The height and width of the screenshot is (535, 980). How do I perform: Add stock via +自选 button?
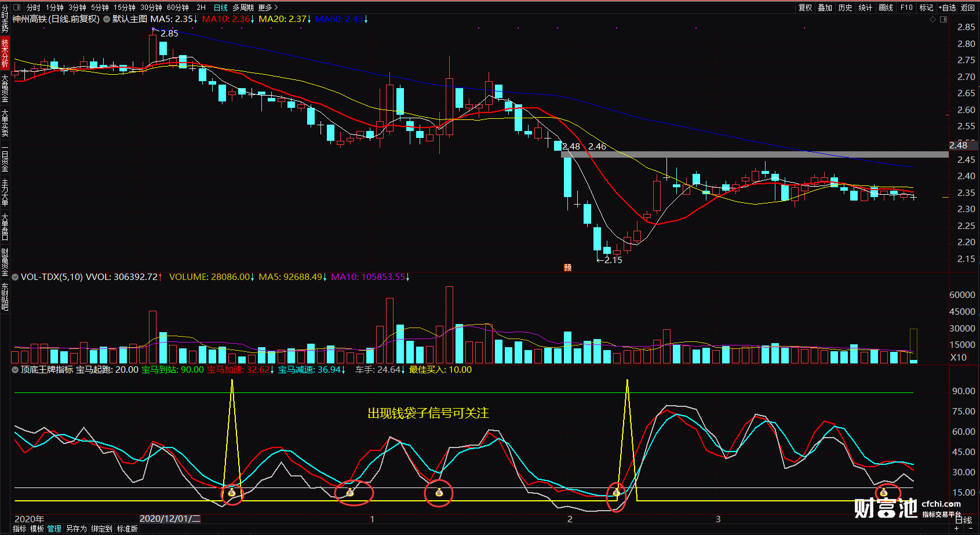946,8
